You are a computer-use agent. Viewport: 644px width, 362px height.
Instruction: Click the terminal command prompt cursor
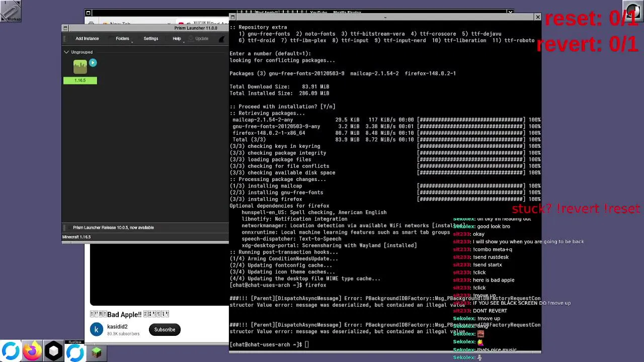(x=306, y=344)
